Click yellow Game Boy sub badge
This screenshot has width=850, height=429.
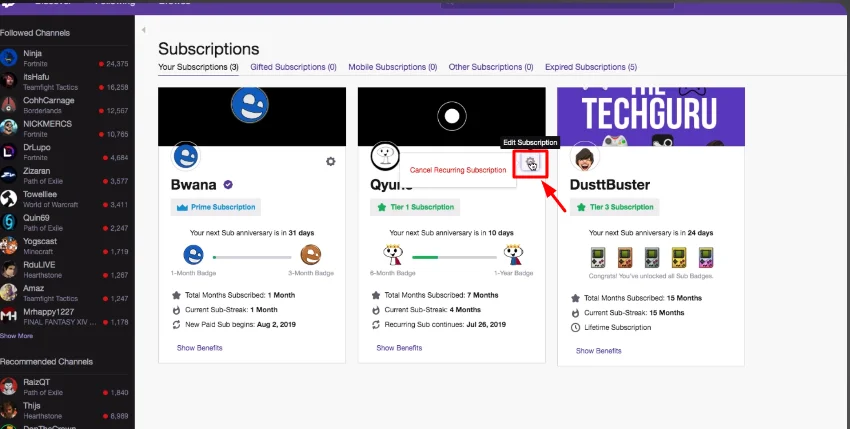click(679, 258)
